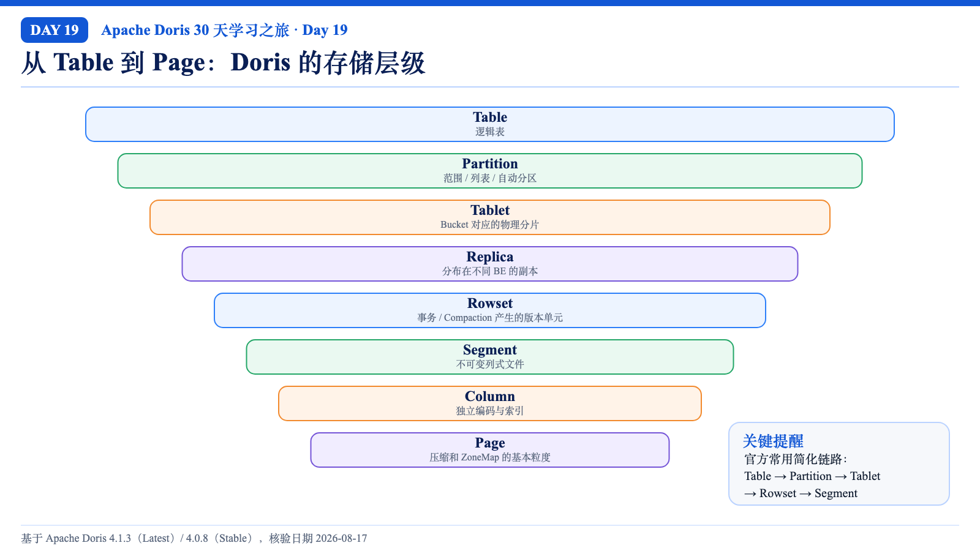Select the Partition layer box
980x551 pixels.
[x=490, y=171]
